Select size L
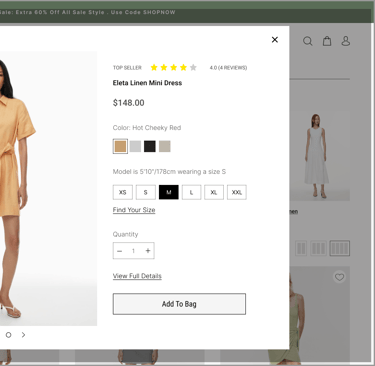The image size is (375, 366). point(191,192)
